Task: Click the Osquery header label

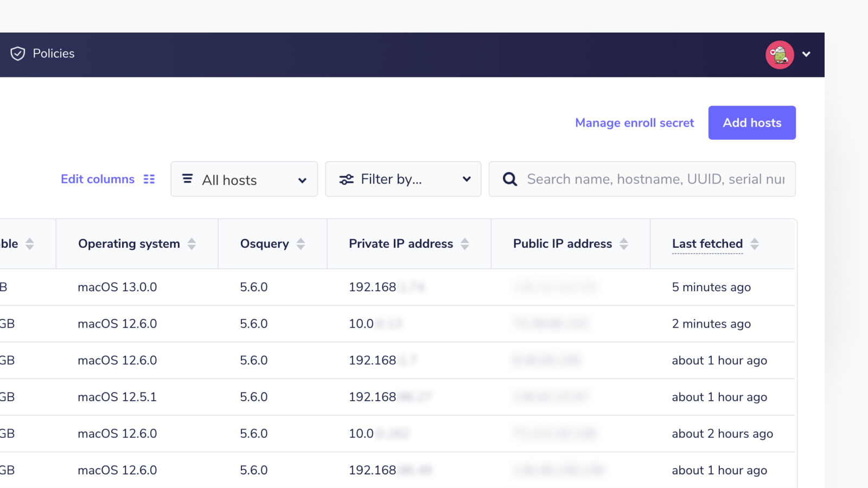Action: click(265, 244)
